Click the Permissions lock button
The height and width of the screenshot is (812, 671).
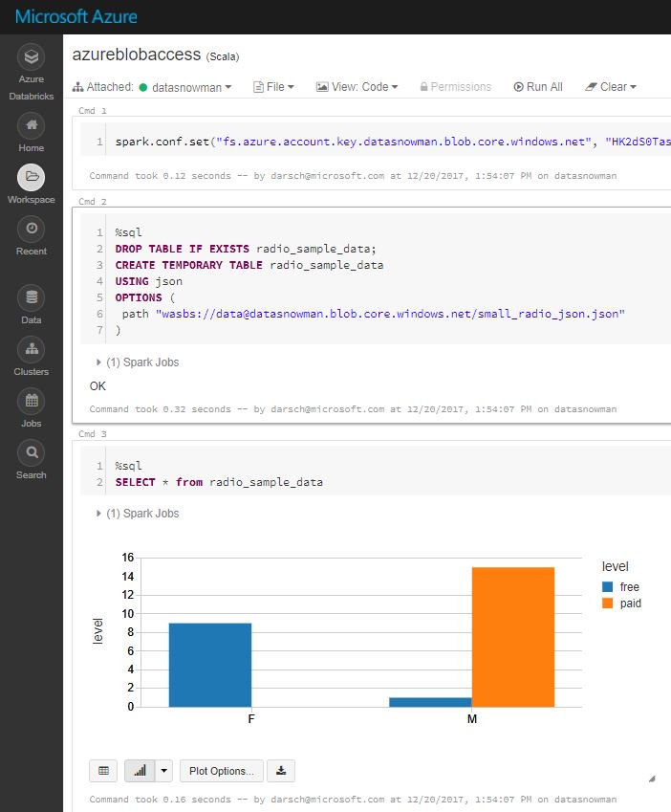point(455,87)
